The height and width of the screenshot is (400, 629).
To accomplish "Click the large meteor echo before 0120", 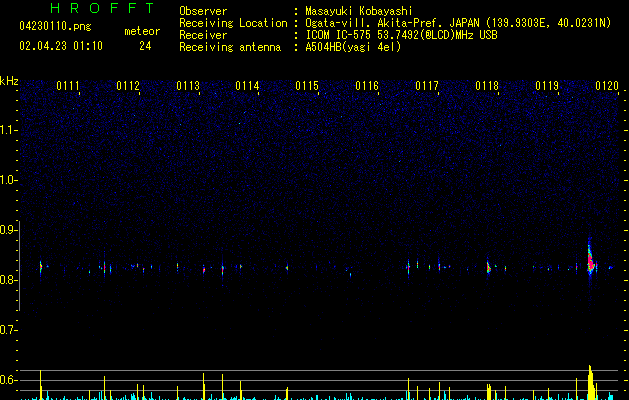I will pos(590,257).
